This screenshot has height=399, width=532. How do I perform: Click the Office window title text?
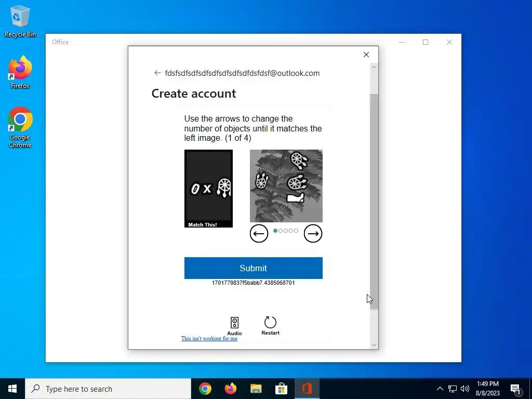tap(60, 42)
